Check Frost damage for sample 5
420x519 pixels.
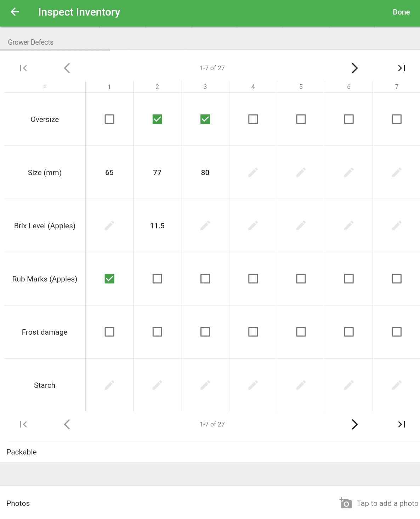click(301, 332)
